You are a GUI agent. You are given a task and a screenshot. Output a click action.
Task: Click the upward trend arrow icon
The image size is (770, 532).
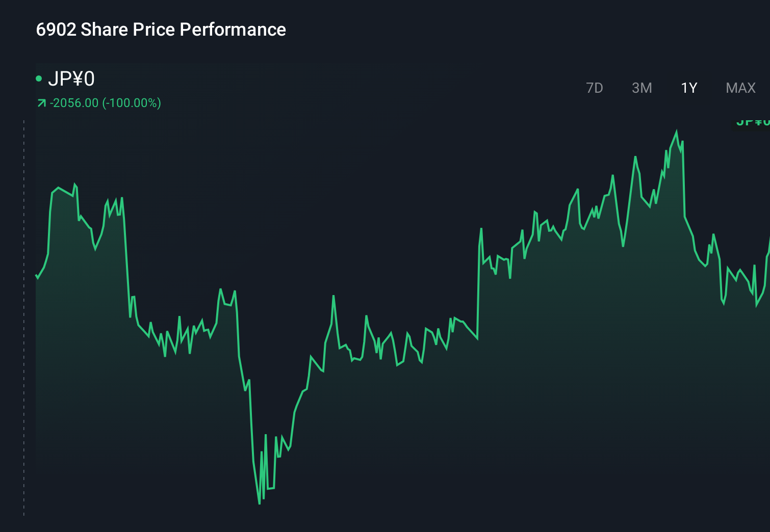(41, 102)
